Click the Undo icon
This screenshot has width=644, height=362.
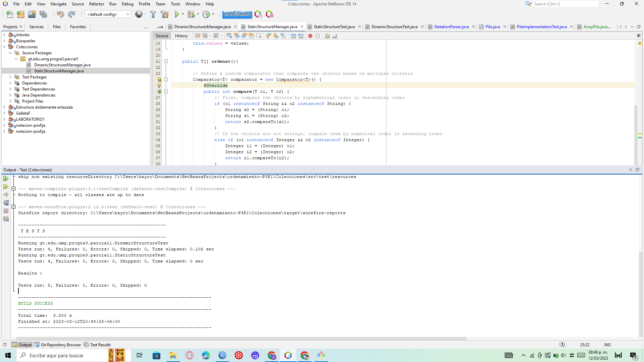(60, 14)
